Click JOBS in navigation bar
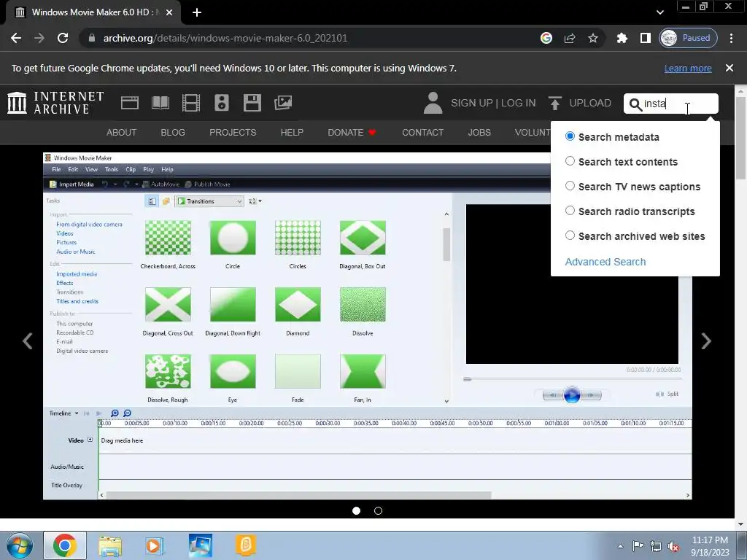747x560 pixels. [479, 133]
